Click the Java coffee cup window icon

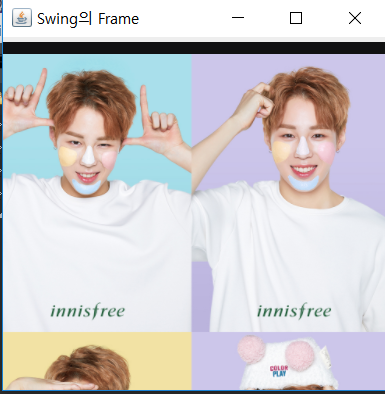(22, 18)
